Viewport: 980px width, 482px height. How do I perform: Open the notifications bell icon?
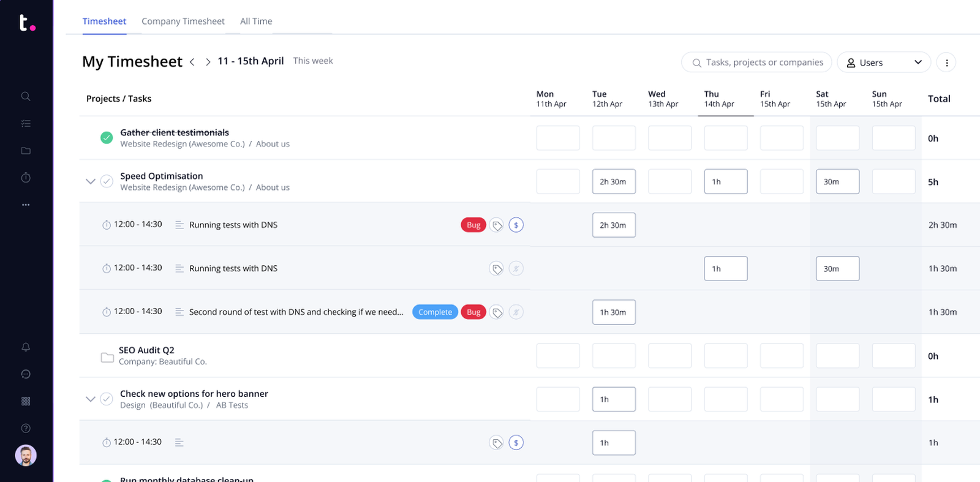(x=26, y=347)
